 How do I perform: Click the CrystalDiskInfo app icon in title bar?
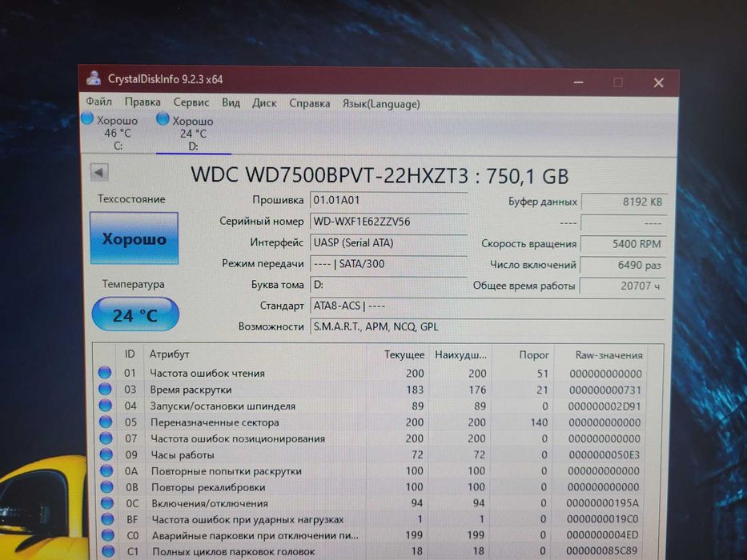point(94,78)
